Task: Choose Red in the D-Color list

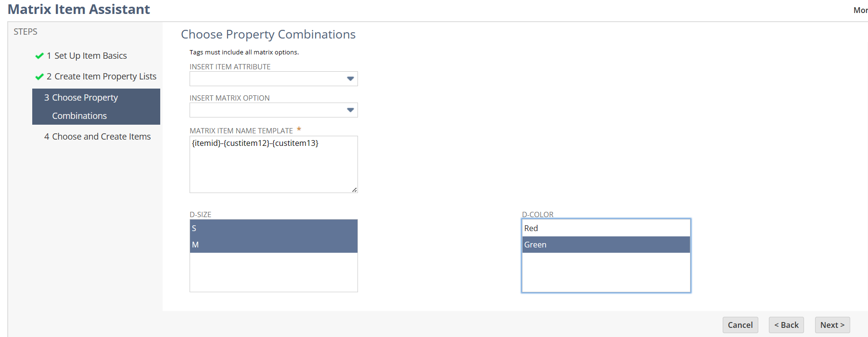Action: point(606,228)
